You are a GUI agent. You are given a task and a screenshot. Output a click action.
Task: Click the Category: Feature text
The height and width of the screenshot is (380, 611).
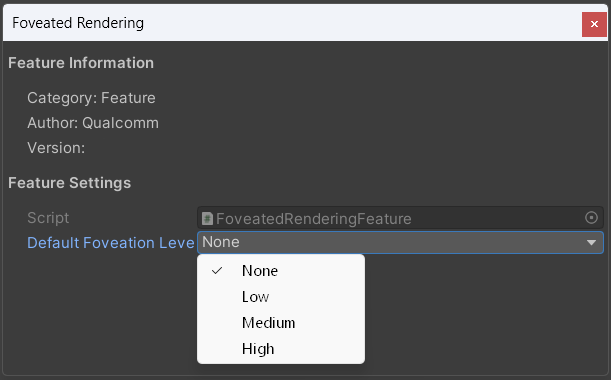(x=91, y=98)
